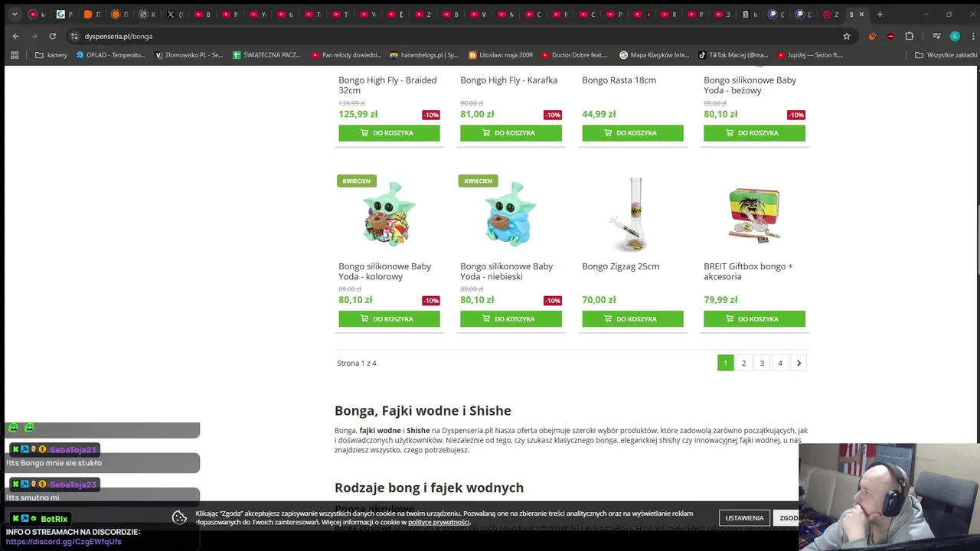Go to next page with pagination arrow
980x551 pixels.
pos(799,364)
